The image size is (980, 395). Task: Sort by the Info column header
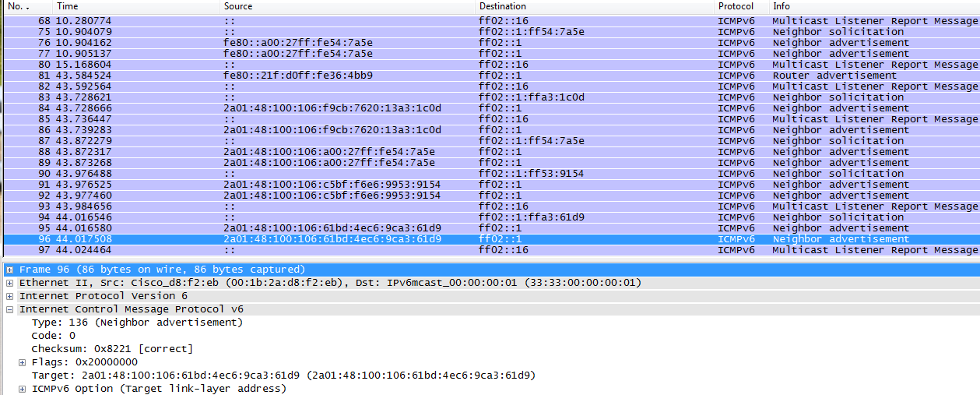pos(874,6)
